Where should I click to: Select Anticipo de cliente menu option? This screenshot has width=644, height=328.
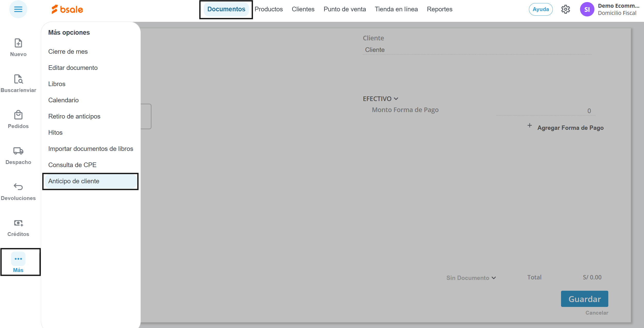click(x=74, y=181)
